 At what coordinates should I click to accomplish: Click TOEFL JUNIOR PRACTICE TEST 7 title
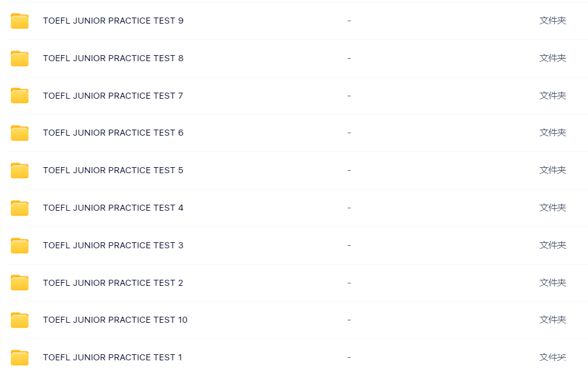[x=113, y=96]
